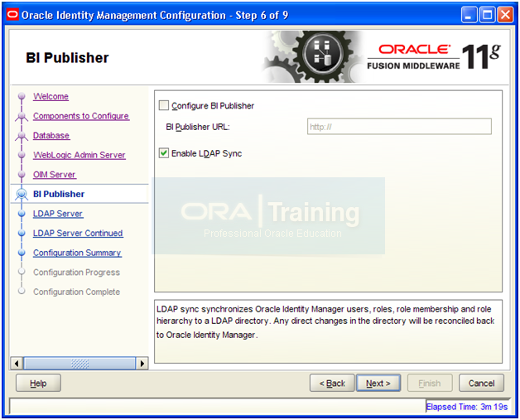Navigate to OIM Server step
Viewport: 520px width, 420px height.
55,175
